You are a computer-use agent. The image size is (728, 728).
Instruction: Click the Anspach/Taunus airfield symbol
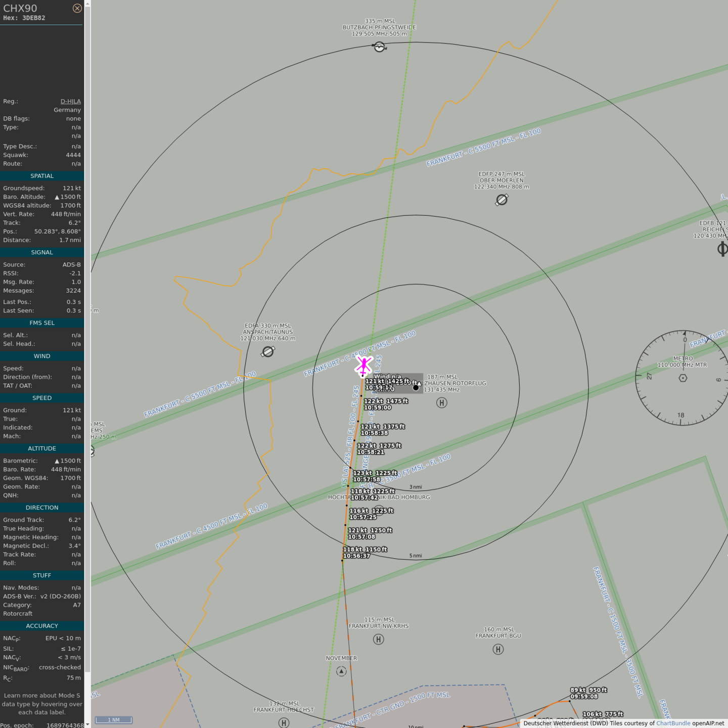[268, 351]
